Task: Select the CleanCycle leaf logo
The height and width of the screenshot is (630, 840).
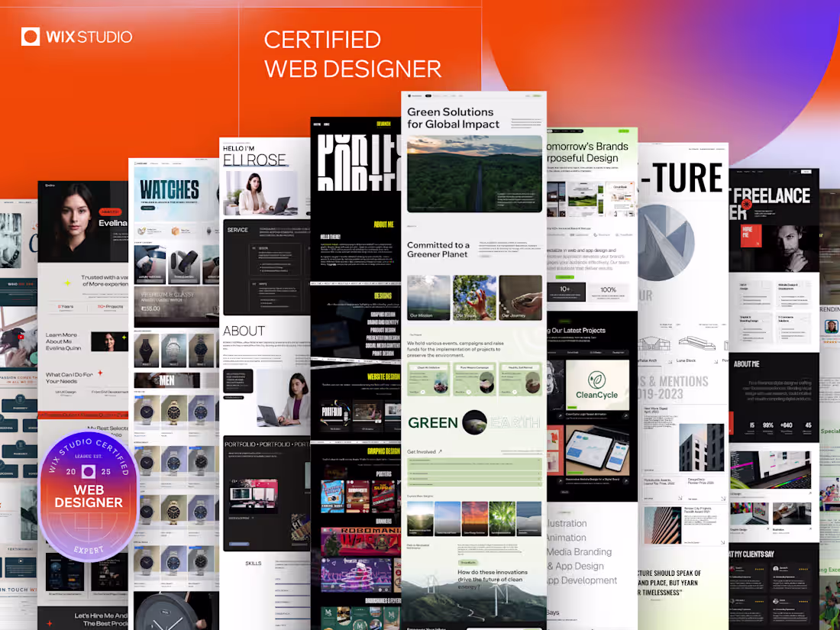Action: point(596,380)
